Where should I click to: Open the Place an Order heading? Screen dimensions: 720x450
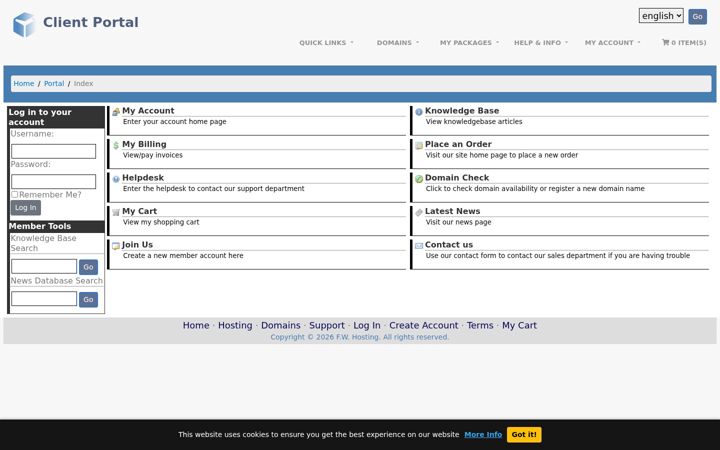[458, 144]
